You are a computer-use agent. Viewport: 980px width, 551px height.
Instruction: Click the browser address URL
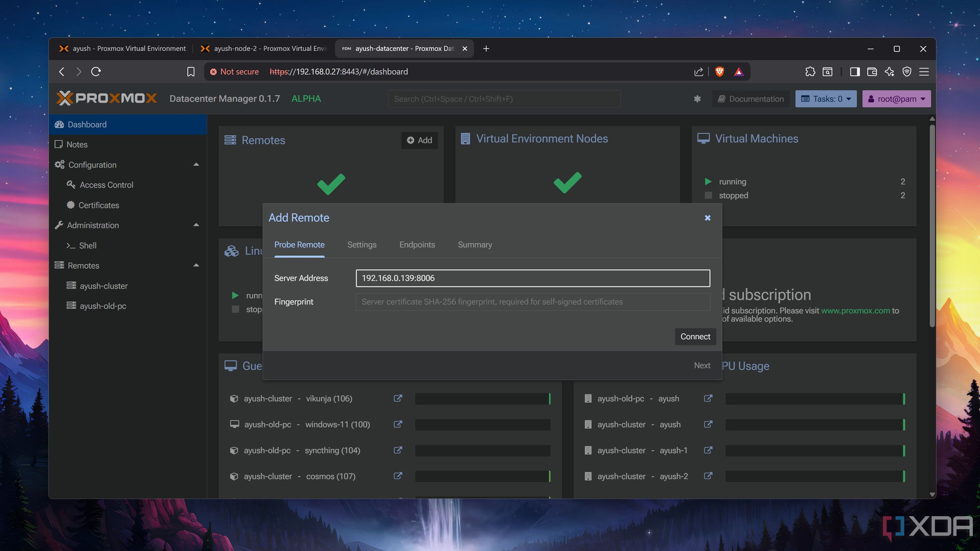[x=338, y=71]
